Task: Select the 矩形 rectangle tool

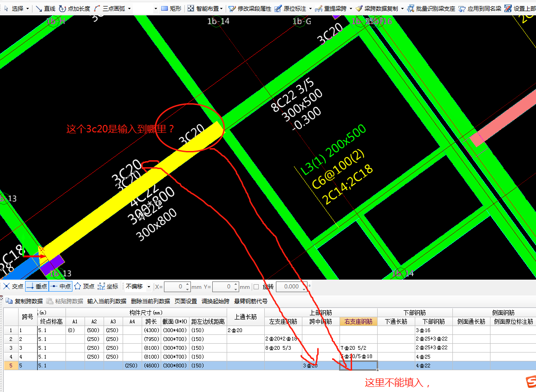Action: point(171,8)
